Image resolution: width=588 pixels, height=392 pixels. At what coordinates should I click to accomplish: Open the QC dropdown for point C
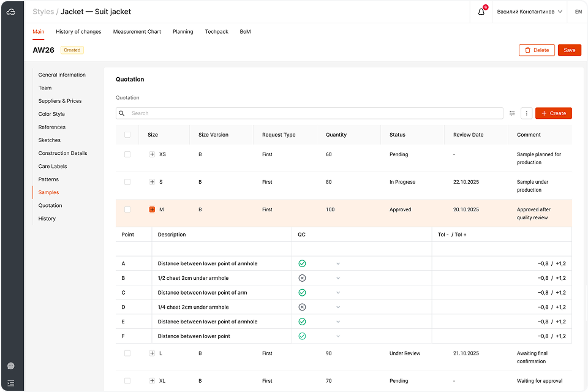pos(338,293)
